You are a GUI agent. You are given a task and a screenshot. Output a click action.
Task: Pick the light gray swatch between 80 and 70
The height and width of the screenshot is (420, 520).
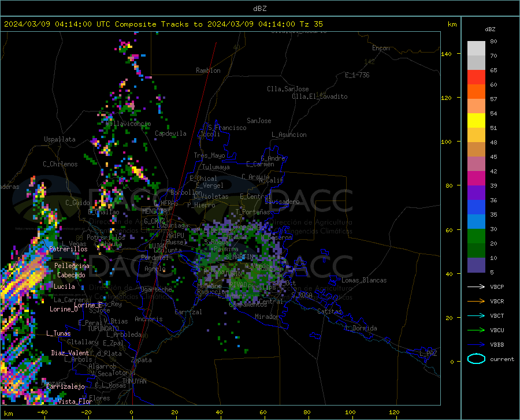pos(476,49)
